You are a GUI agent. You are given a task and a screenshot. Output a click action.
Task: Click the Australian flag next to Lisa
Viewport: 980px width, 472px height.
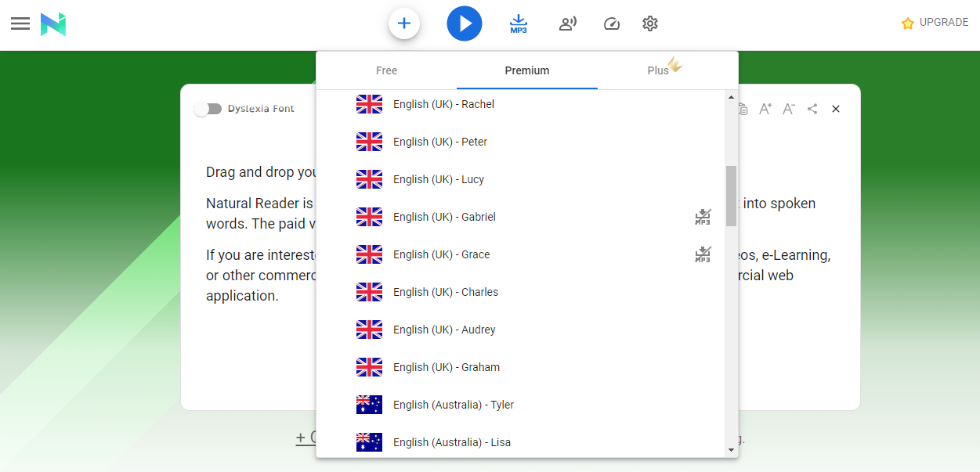coord(369,442)
